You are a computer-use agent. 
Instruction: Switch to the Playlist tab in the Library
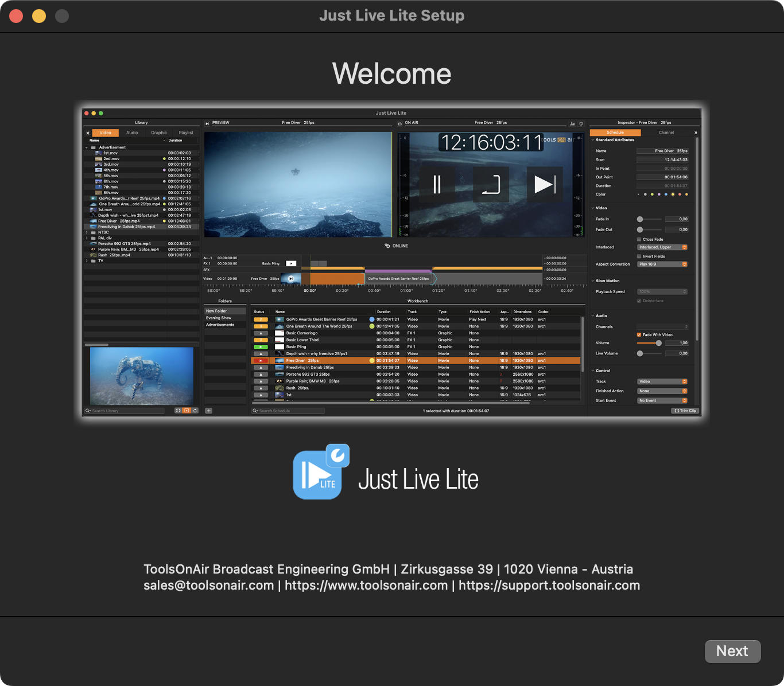[186, 133]
